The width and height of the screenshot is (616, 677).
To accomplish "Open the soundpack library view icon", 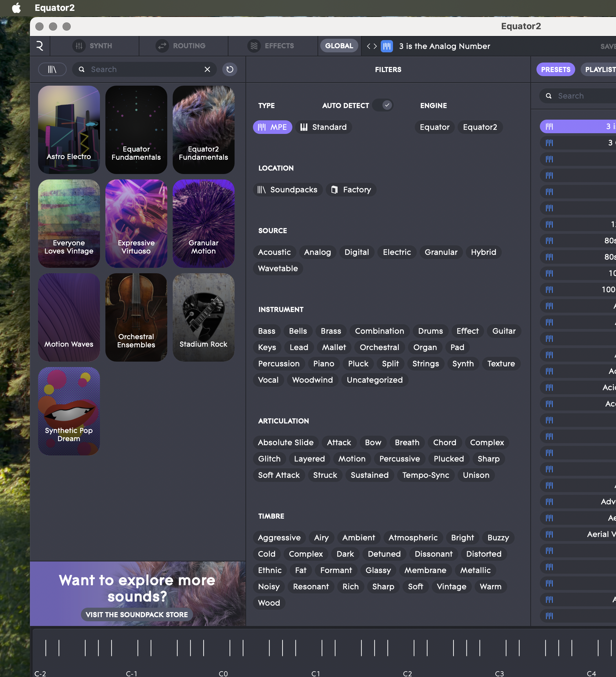I will (52, 69).
